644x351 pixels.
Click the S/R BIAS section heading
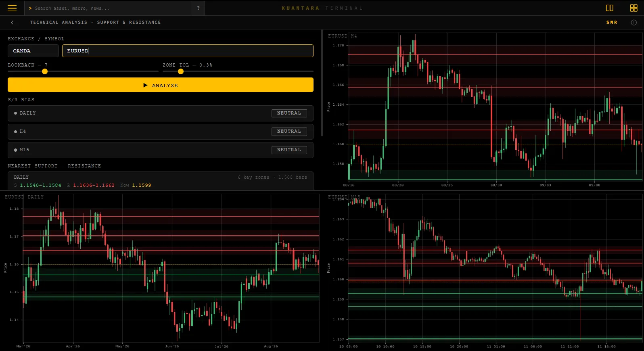[x=21, y=100]
